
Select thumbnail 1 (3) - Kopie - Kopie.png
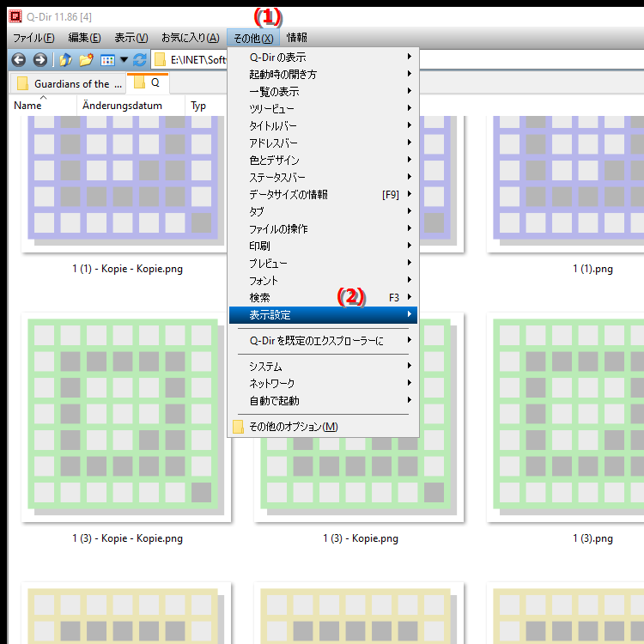(x=126, y=417)
